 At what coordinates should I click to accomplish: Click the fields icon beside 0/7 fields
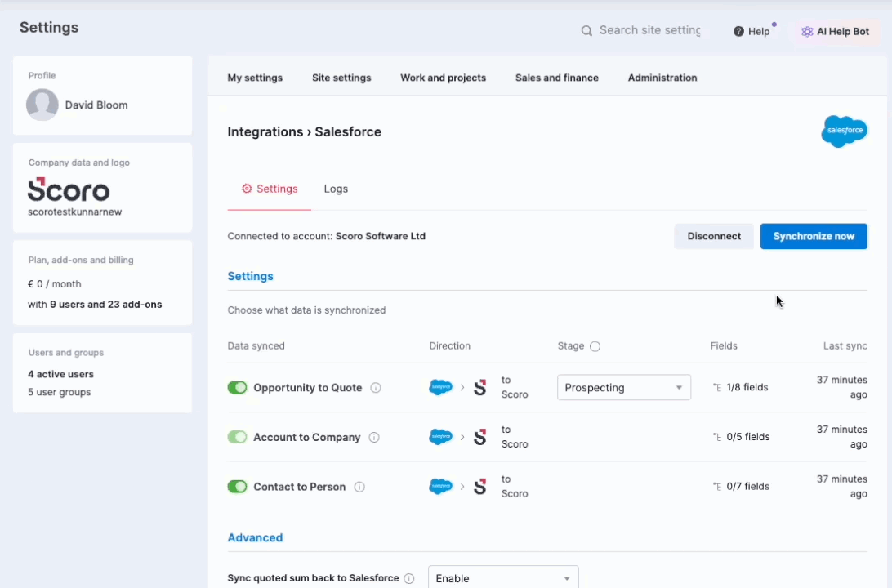point(717,486)
